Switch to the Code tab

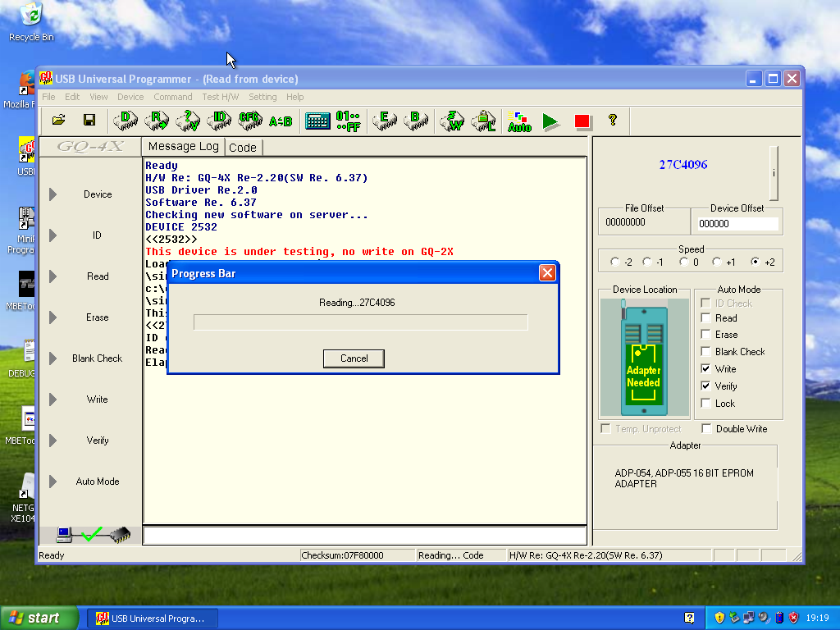pyautogui.click(x=243, y=148)
